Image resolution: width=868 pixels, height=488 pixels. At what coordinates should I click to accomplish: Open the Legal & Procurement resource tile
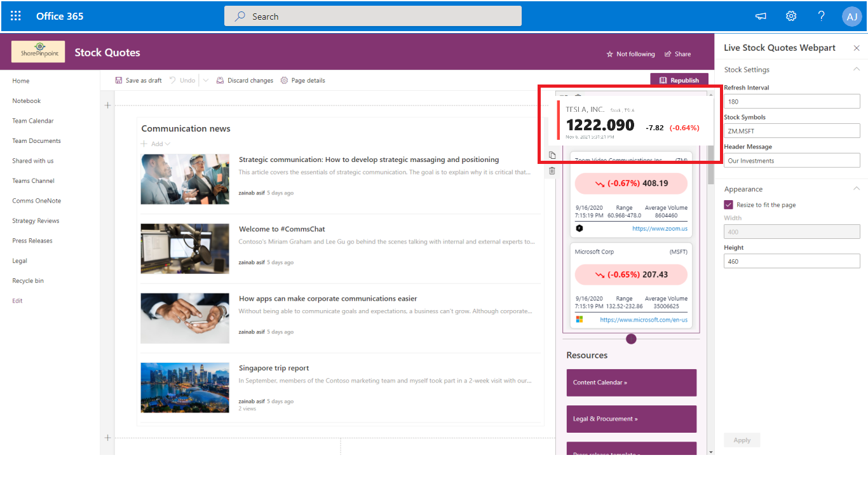(x=632, y=419)
